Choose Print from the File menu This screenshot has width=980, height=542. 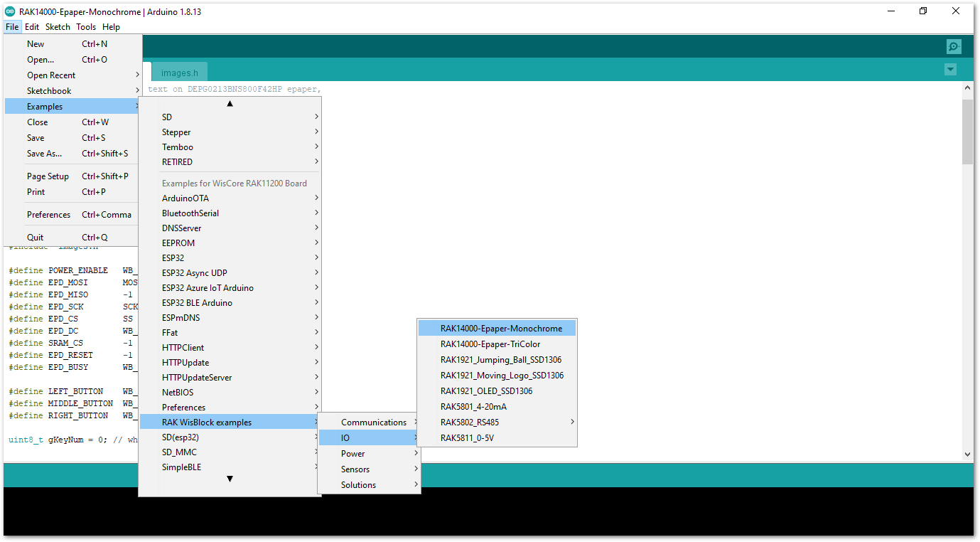click(72, 192)
